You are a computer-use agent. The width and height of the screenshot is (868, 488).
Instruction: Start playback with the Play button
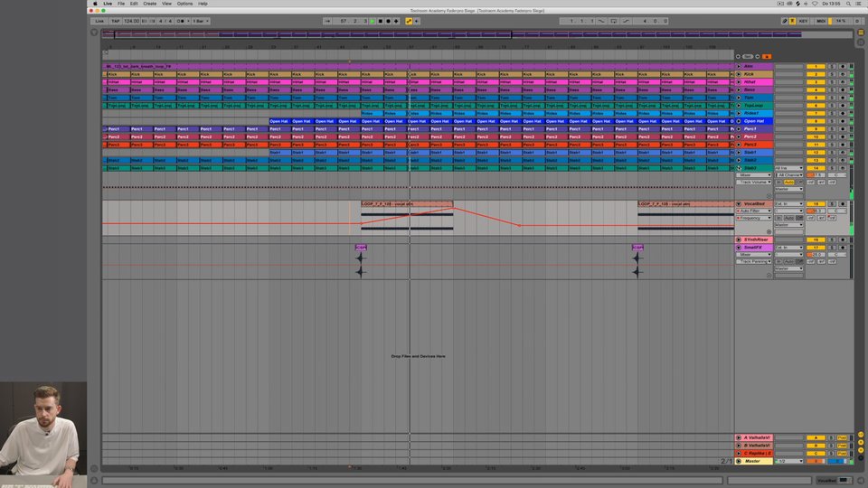[x=373, y=21]
